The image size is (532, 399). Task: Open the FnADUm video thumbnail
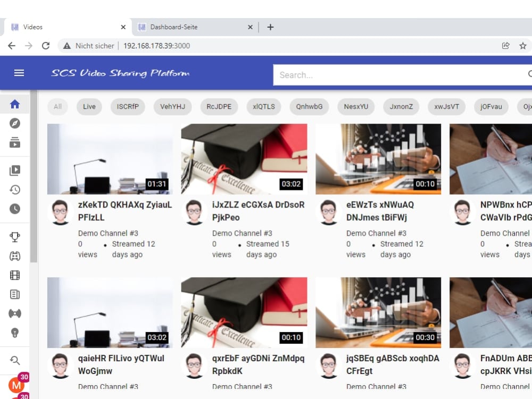point(491,312)
